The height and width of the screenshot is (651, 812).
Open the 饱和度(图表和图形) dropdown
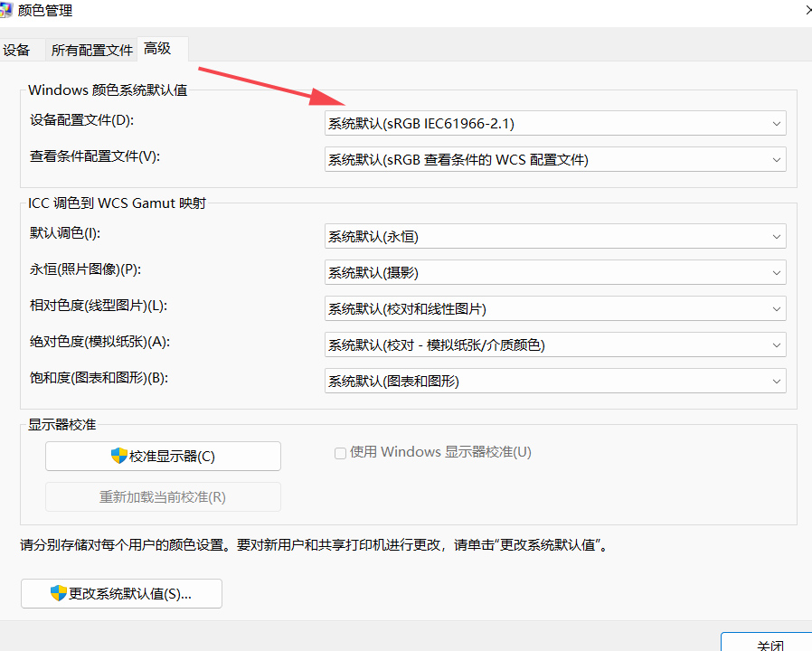(554, 381)
